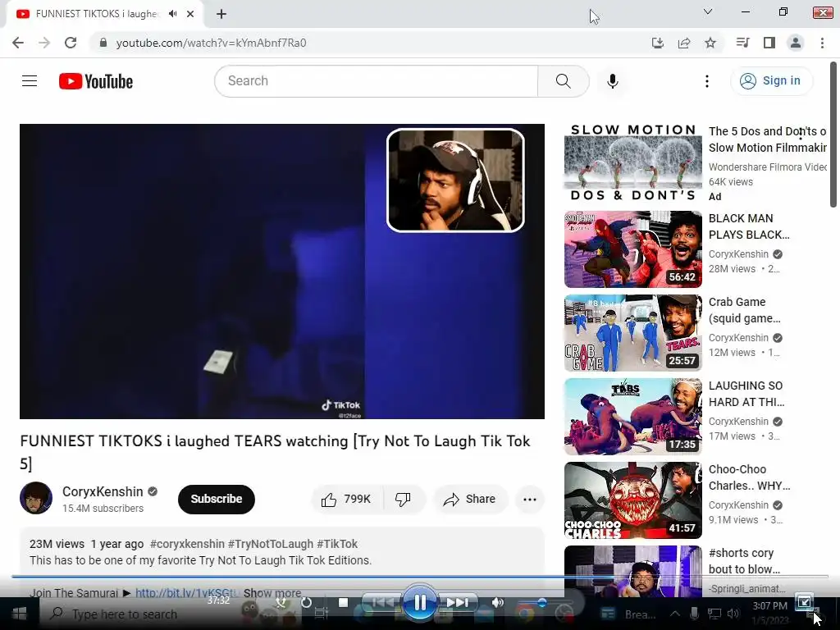Pause playback with the round button
The image size is (840, 630).
click(419, 603)
